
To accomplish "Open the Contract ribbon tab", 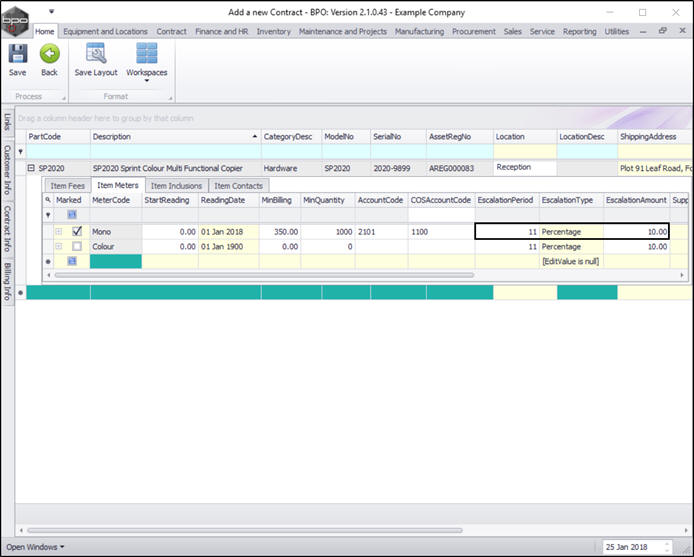I will [x=171, y=31].
